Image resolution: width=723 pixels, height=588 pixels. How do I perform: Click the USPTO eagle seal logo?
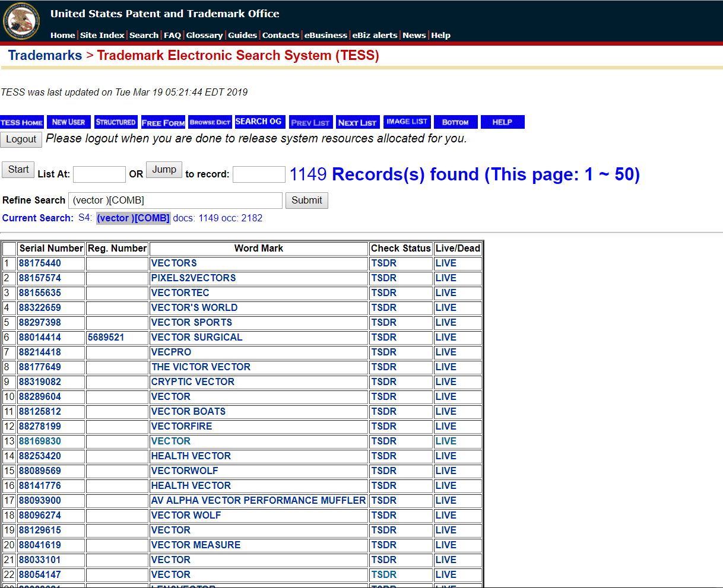21,21
